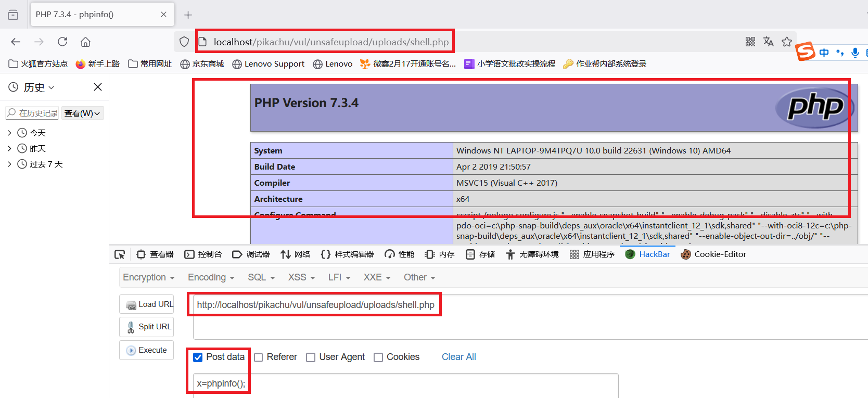Click the Load URL button
The height and width of the screenshot is (398, 868).
pos(146,304)
